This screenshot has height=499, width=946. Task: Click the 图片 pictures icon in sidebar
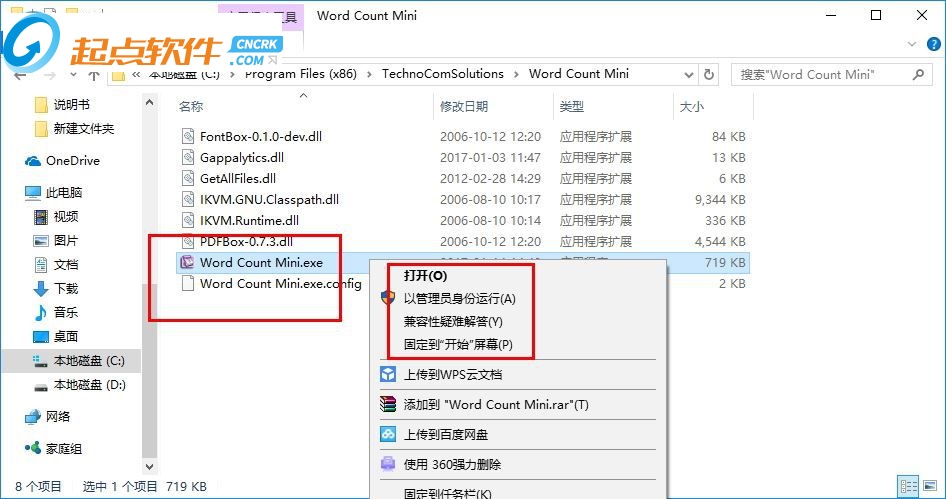pyautogui.click(x=40, y=241)
